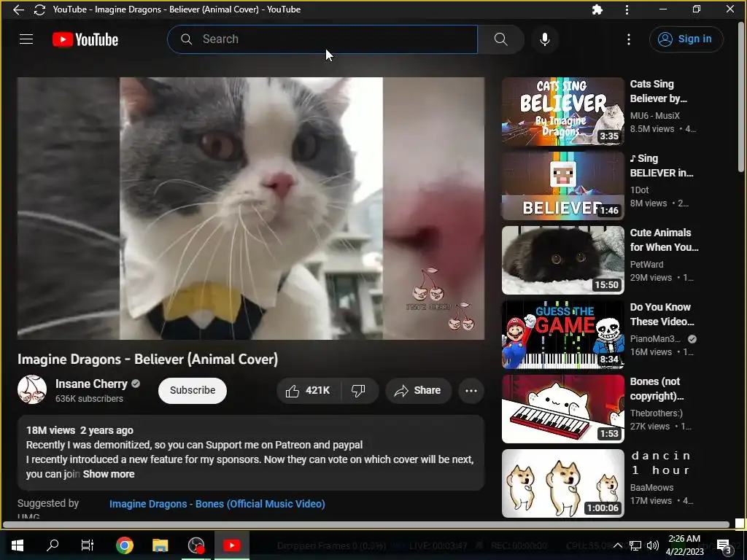Open YouTube settings three-dot menu beside Sign in
The height and width of the screenshot is (560, 747).
click(x=629, y=39)
